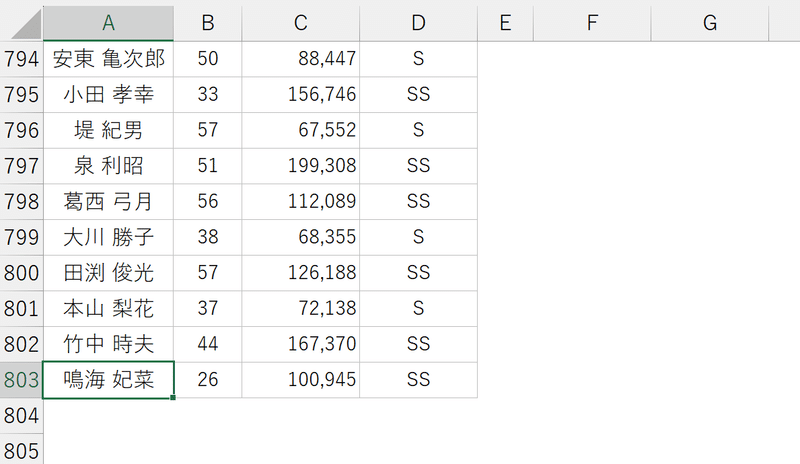Click the SS cell in row 802

pyautogui.click(x=418, y=344)
